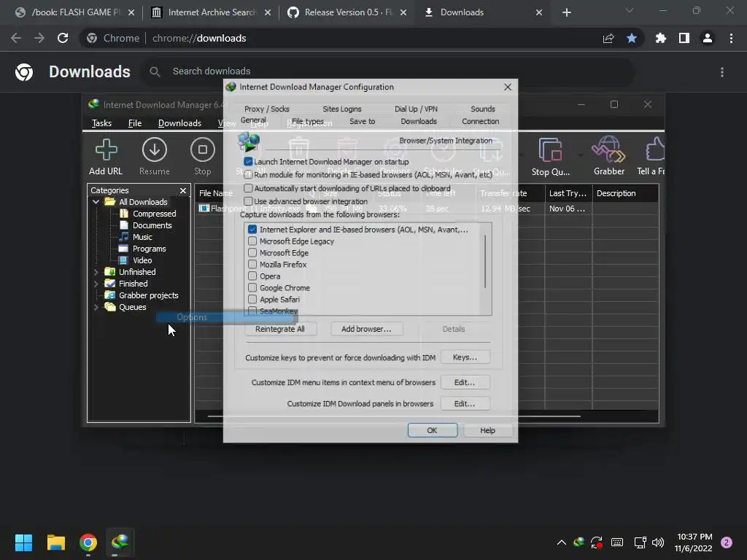Screen dimensions: 747x560
Task: Click the share page icon in Chrome
Action: 608,38
